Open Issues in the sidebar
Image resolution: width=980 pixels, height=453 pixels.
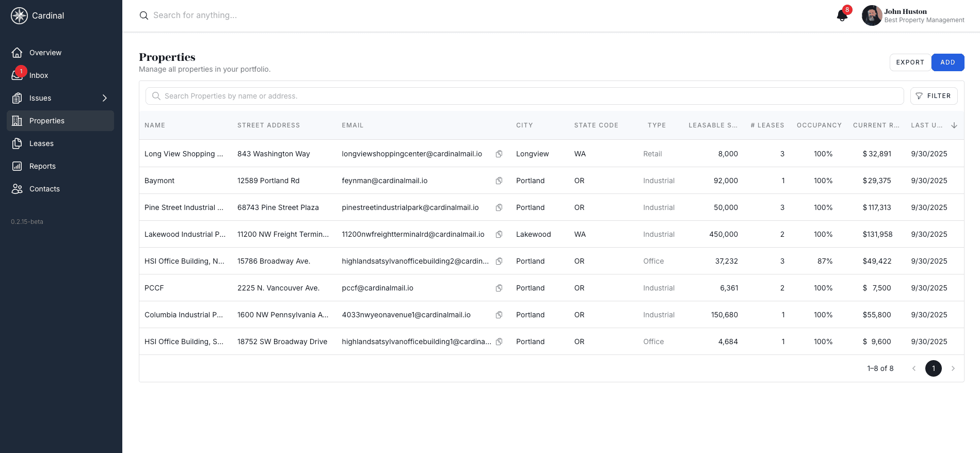[60, 98]
